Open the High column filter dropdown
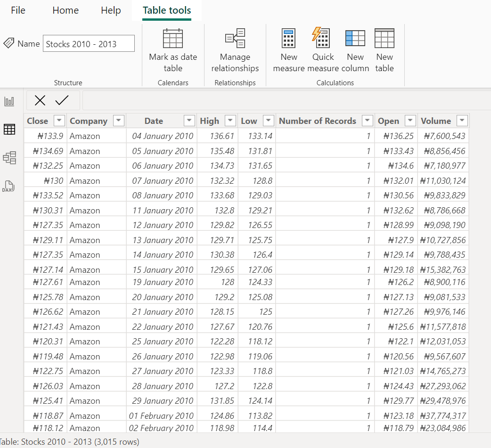491x448 pixels. coord(230,121)
